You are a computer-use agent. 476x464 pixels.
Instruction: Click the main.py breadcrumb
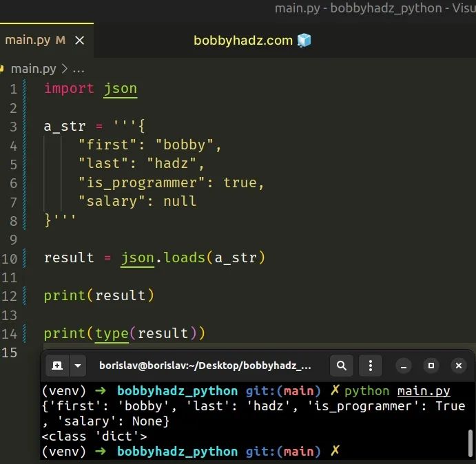tap(33, 69)
